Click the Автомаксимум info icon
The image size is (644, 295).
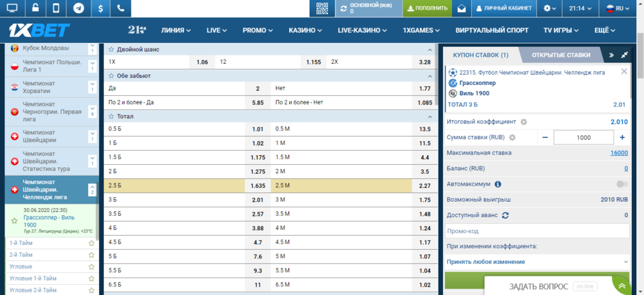pos(497,184)
